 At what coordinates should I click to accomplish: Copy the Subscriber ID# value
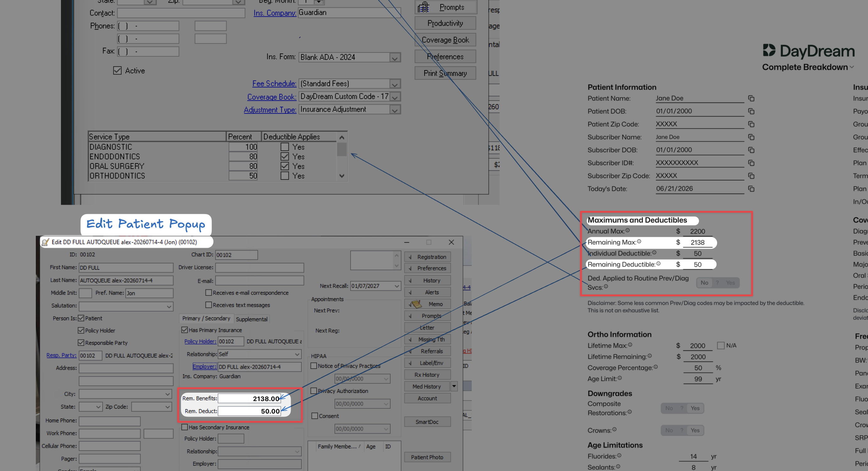click(x=751, y=163)
